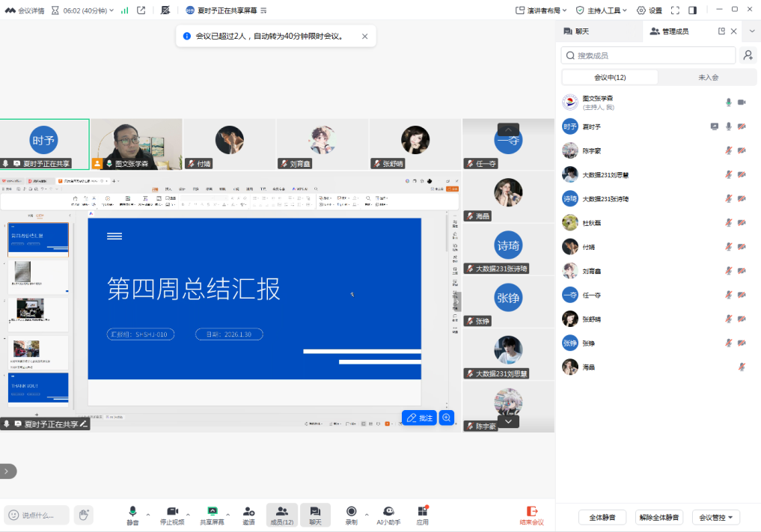Switch to the 未入会 tab
Viewport: 761px width, 532px height.
[708, 77]
